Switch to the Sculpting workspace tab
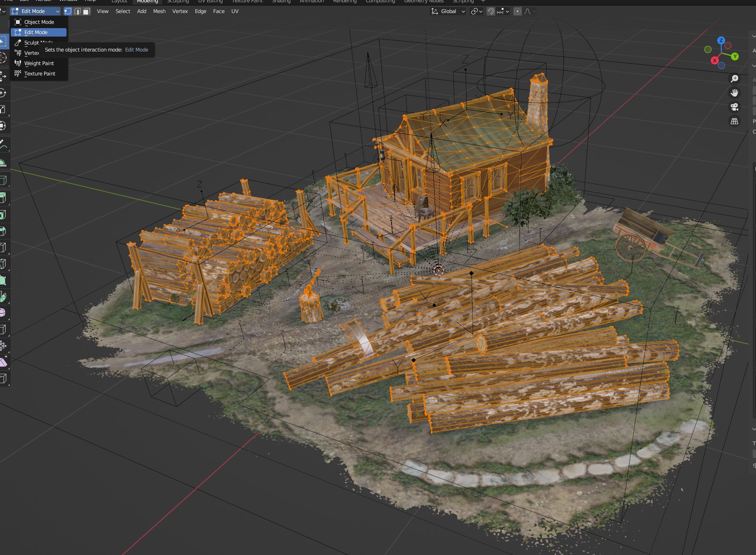 point(178,2)
